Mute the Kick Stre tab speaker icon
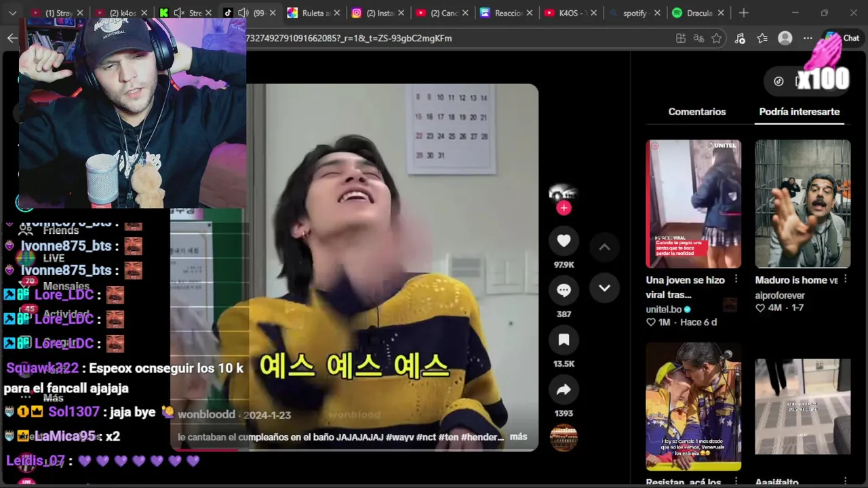This screenshot has height=488, width=868. tap(179, 13)
